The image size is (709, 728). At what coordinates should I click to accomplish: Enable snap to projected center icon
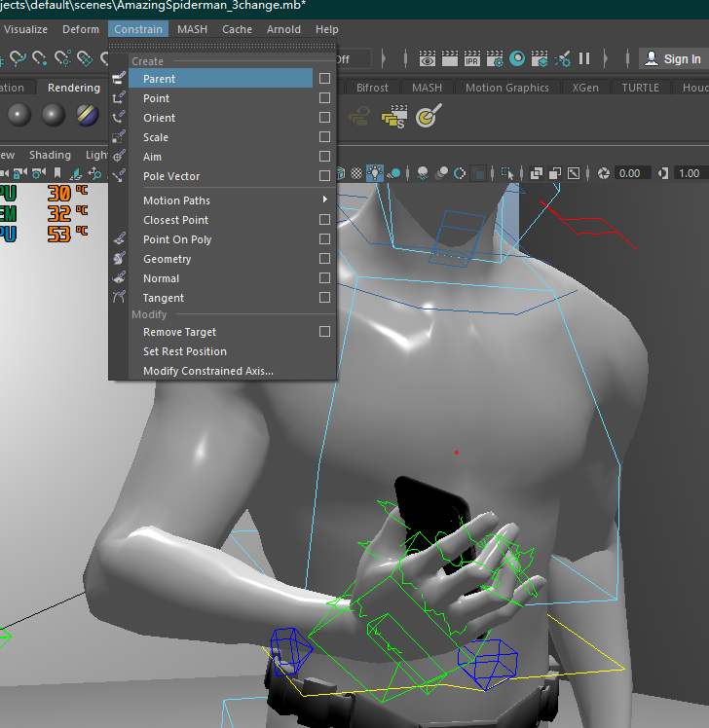tap(62, 58)
